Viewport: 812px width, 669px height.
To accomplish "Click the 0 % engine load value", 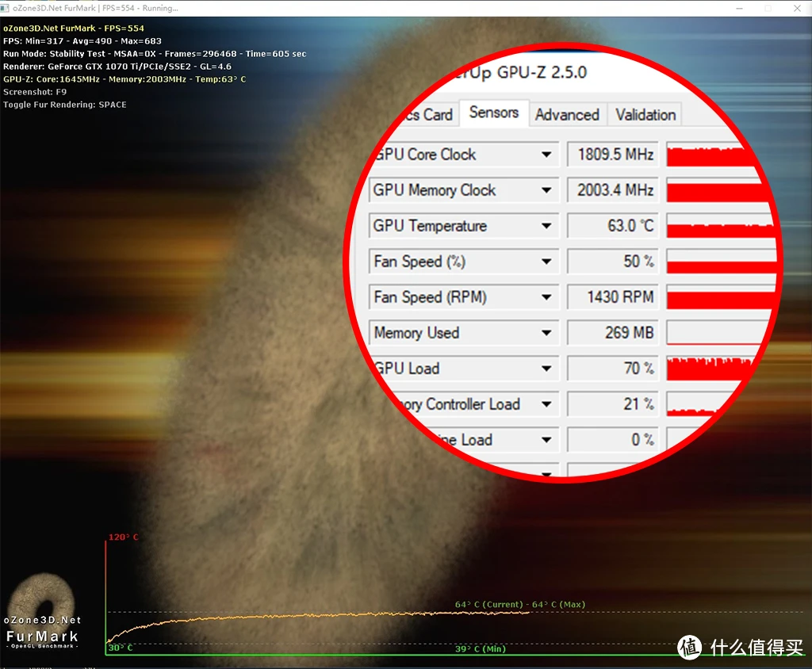I will click(613, 440).
